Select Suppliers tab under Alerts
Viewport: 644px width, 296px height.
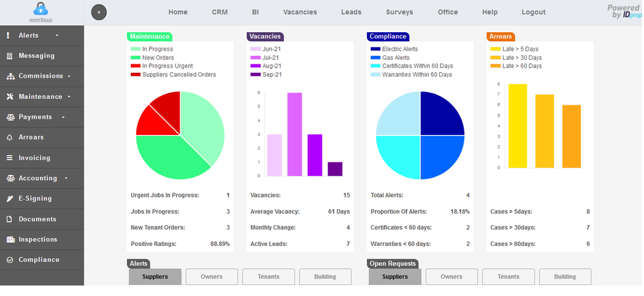point(155,277)
